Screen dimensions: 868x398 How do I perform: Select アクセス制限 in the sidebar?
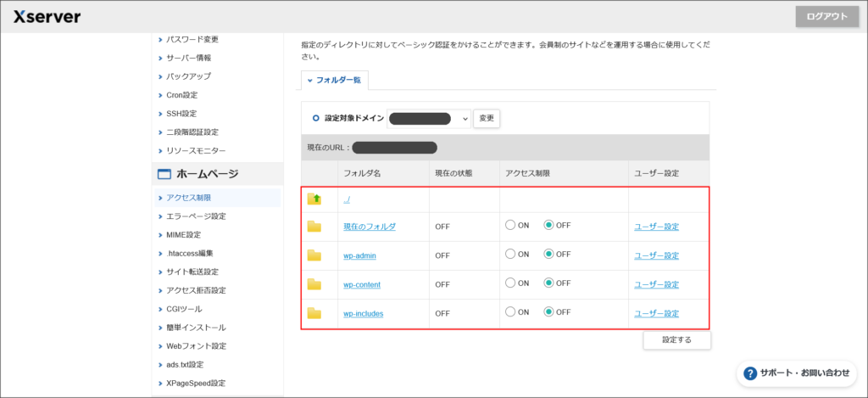(x=218, y=198)
